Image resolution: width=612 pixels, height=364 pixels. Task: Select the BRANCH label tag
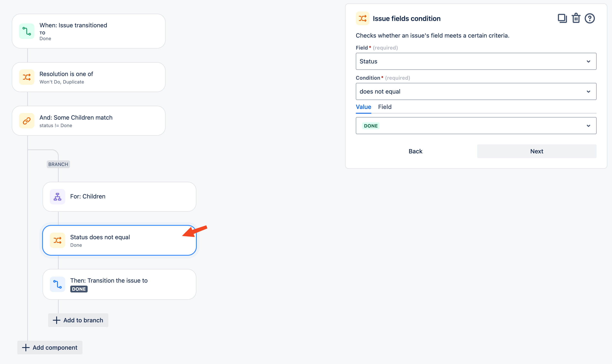tap(58, 164)
